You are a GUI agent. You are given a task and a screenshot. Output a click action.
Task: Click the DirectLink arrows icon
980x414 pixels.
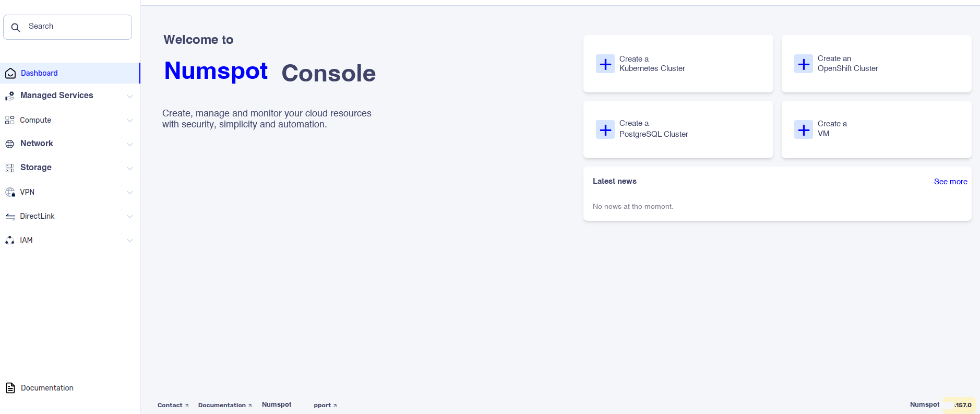pyautogui.click(x=10, y=216)
